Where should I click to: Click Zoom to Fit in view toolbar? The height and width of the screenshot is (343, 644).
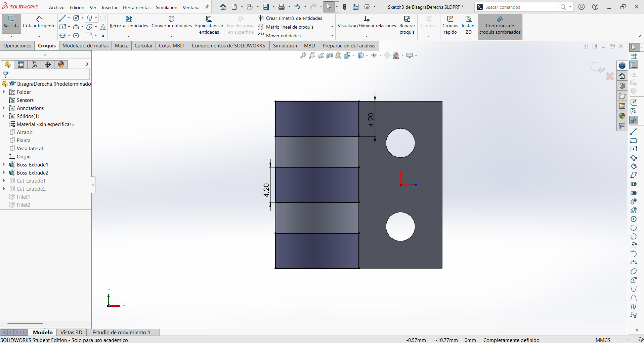[303, 55]
